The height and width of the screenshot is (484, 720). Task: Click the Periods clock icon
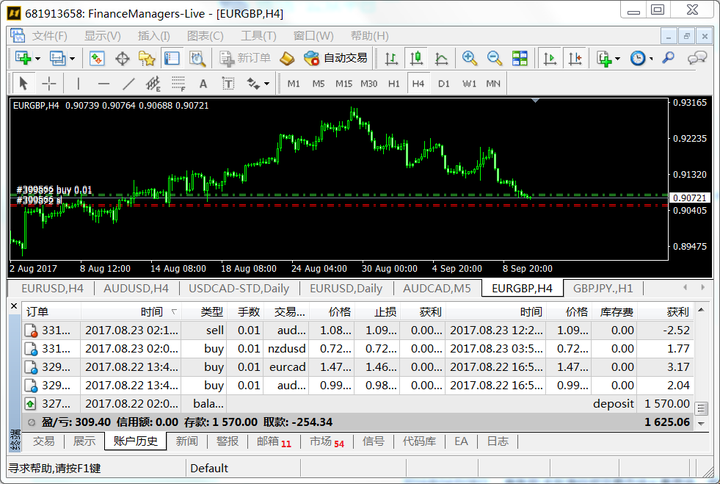tap(637, 58)
